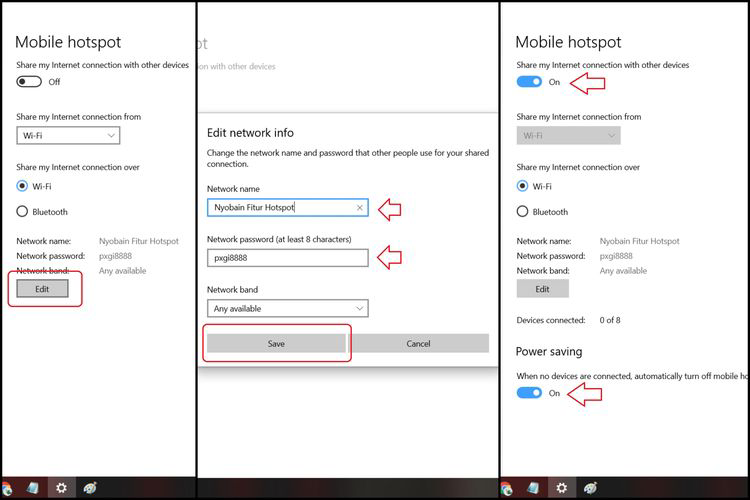The height and width of the screenshot is (500, 750).
Task: Turn off the Mobile hotspot toggle currently On
Action: [529, 82]
